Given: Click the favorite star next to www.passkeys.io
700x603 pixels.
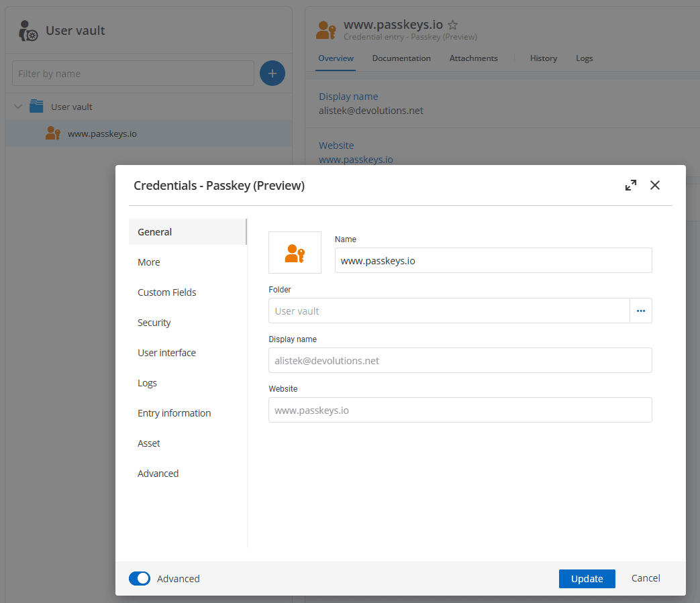Looking at the screenshot, I should pos(453,25).
